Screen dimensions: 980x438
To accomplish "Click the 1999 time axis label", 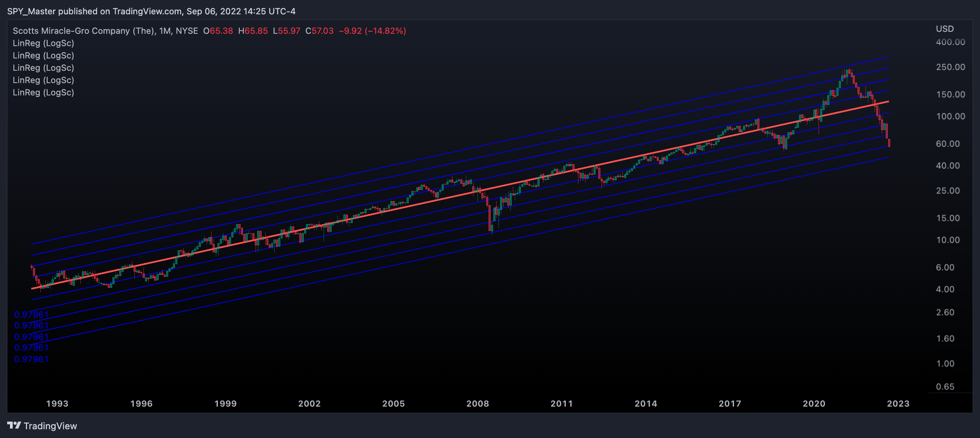I will (x=225, y=404).
